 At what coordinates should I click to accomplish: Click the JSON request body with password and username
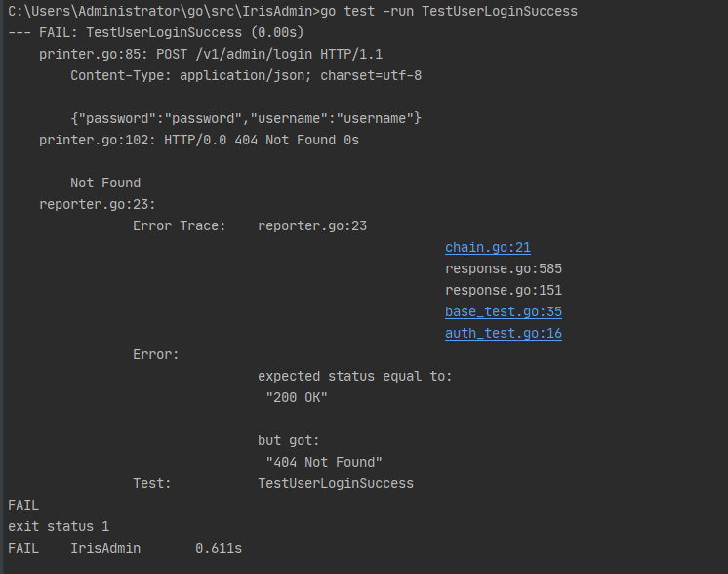[246, 118]
